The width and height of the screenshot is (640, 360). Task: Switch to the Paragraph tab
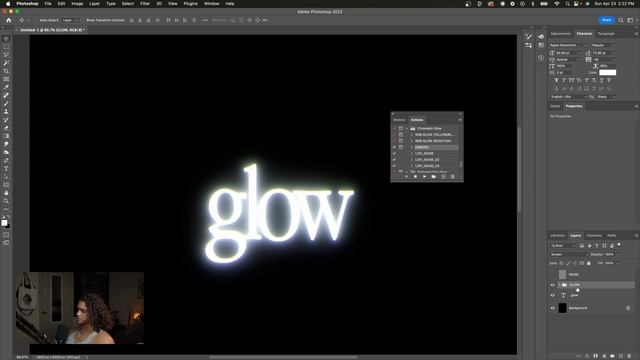[x=606, y=34]
